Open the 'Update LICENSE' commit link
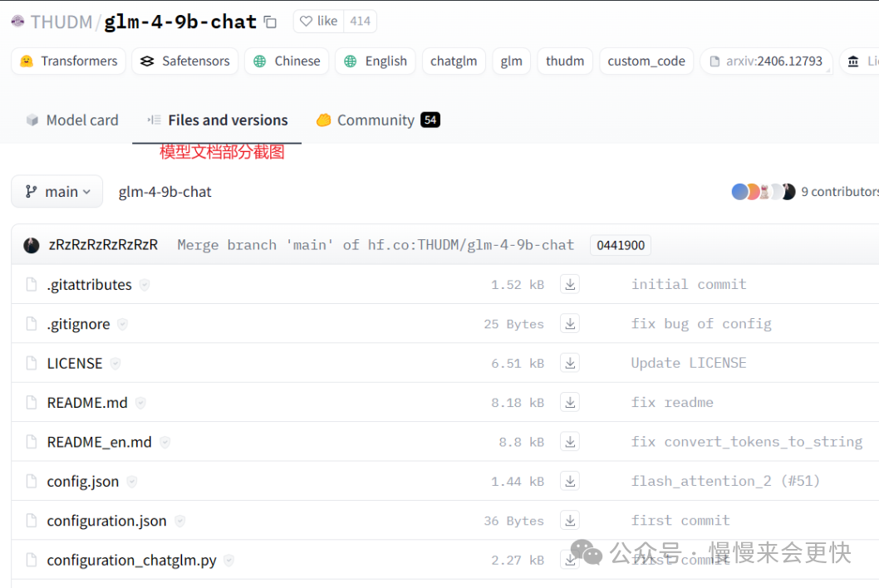This screenshot has height=588, width=879. coord(689,363)
